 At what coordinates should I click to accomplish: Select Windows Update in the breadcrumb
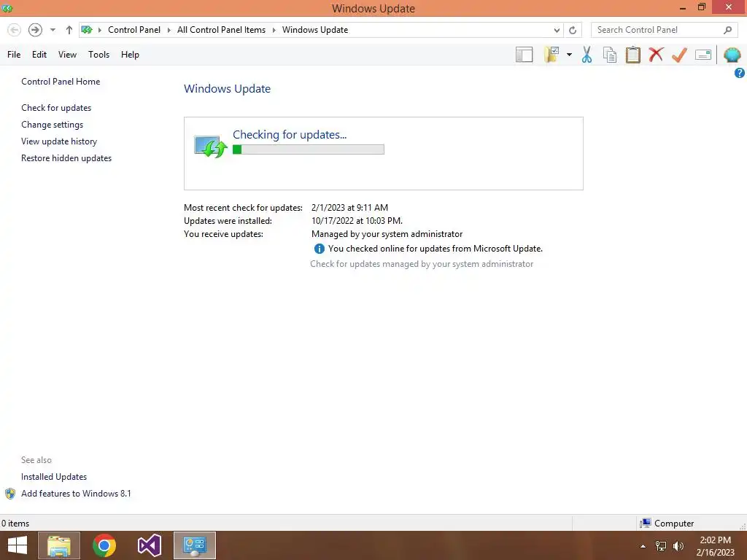pos(315,30)
